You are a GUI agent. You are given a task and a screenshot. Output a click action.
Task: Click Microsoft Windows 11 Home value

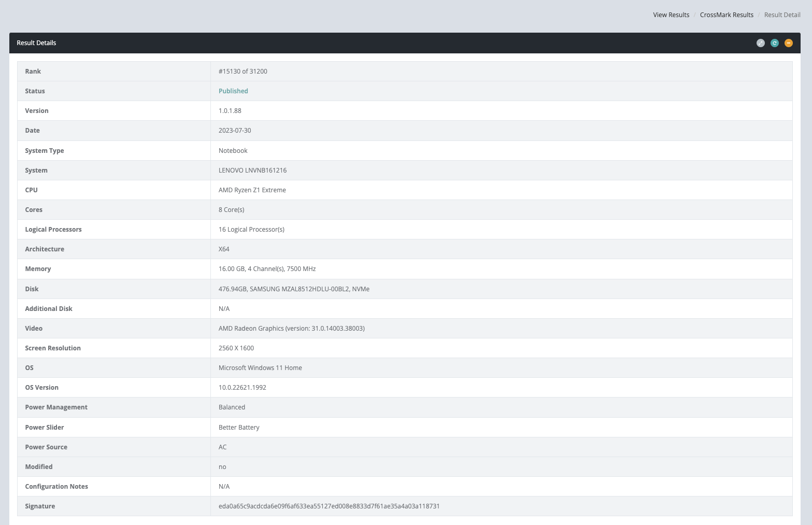pyautogui.click(x=260, y=368)
